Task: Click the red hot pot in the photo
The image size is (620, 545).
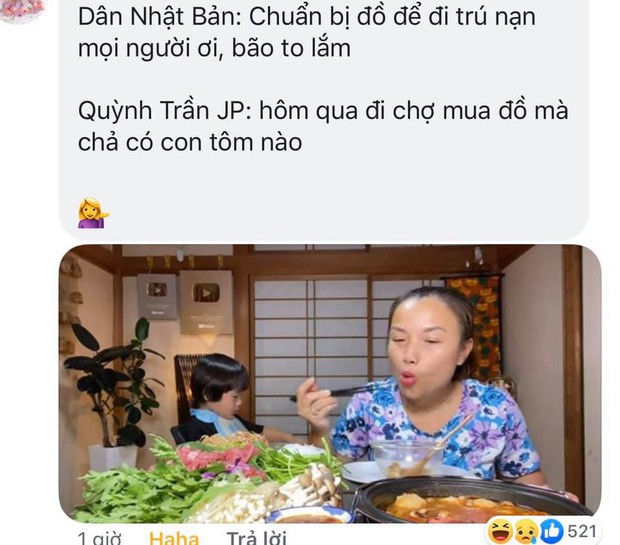Action: [x=467, y=499]
